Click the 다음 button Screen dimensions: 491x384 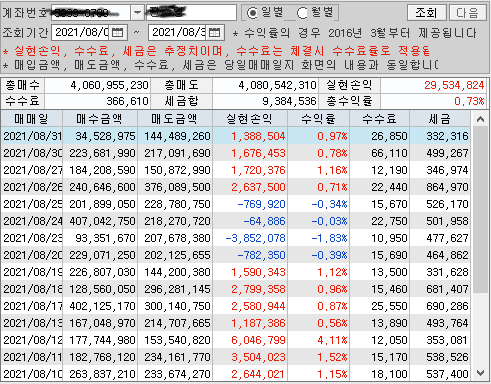(467, 13)
